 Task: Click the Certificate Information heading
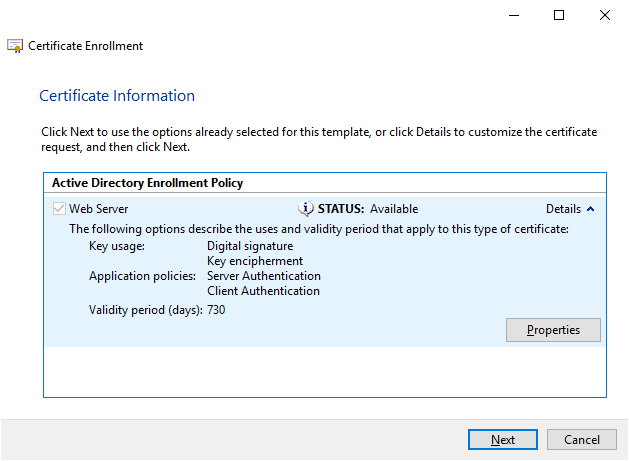[x=117, y=96]
